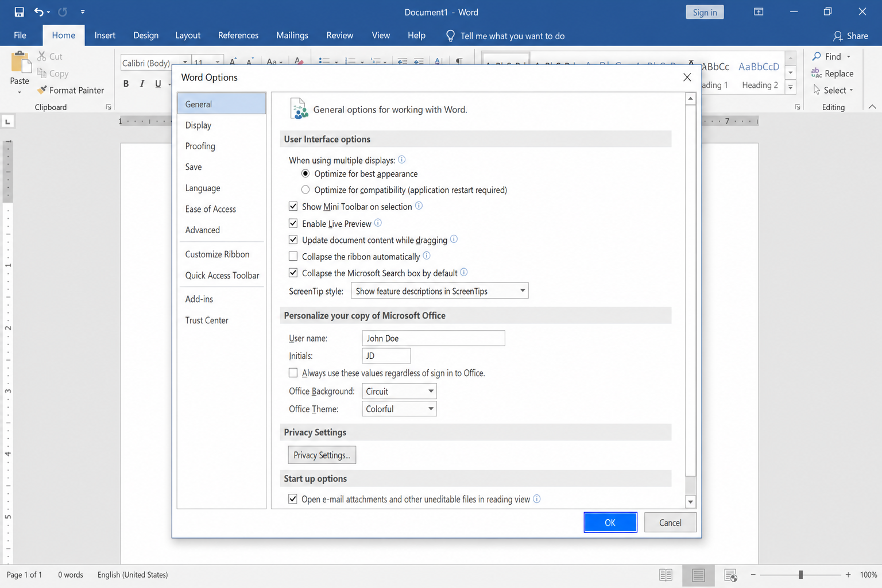Toggle Italic formatting button
Screen dimensions: 882x588
pos(142,84)
